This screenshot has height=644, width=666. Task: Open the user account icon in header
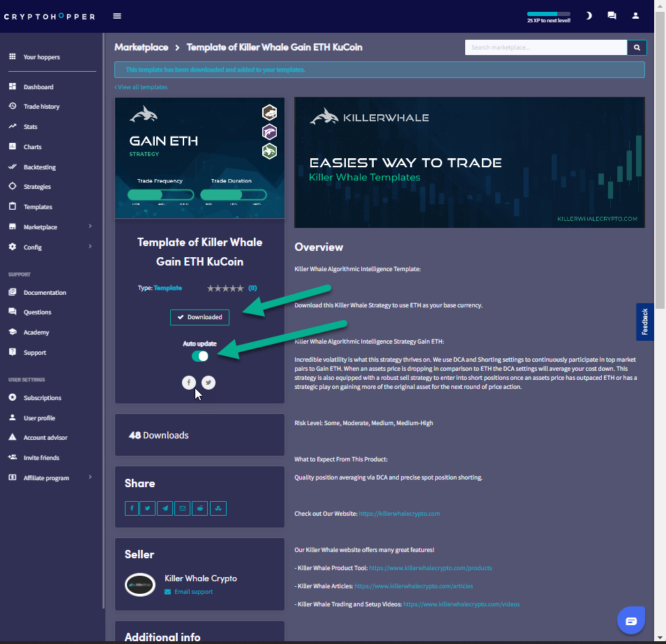point(635,15)
